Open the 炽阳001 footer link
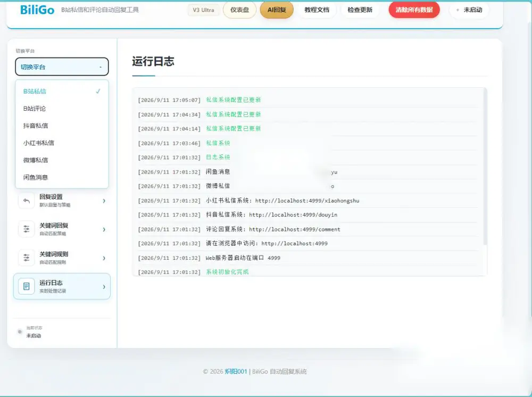 point(236,371)
